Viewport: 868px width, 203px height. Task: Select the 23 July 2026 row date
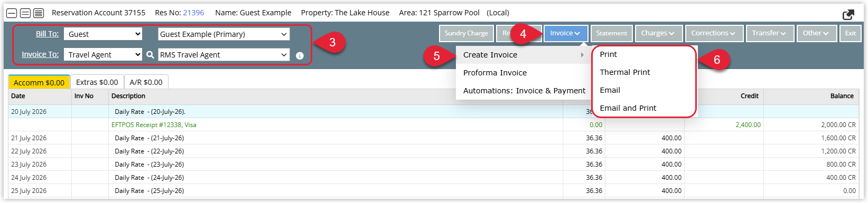tap(29, 165)
